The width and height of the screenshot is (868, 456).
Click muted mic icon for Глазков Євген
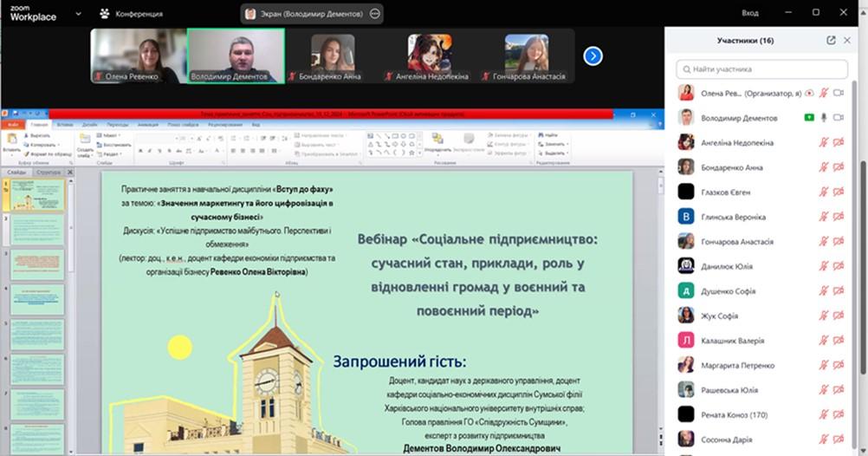(824, 192)
